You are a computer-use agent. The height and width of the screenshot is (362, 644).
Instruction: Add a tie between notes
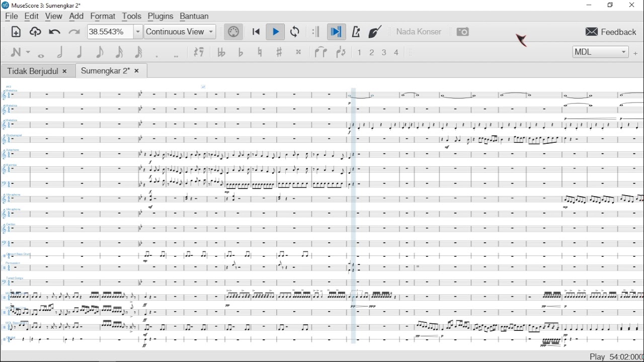pos(321,52)
